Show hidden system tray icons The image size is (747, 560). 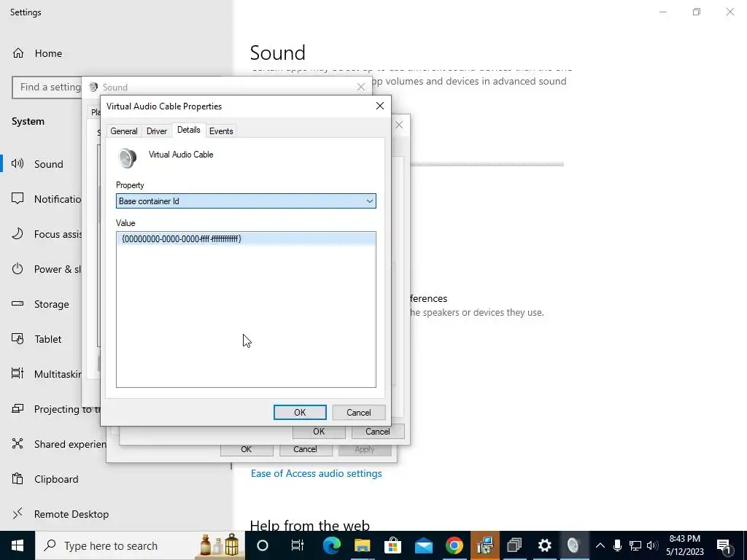pos(600,545)
